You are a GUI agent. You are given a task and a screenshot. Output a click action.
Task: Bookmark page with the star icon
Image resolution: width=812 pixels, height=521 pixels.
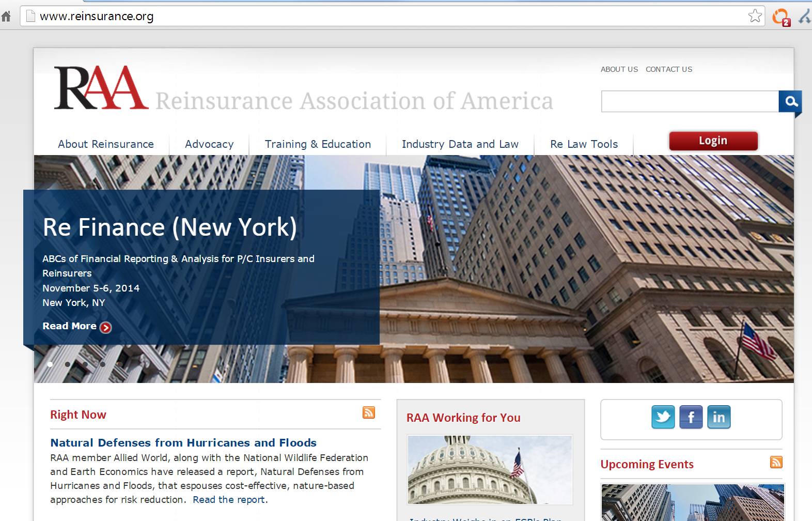755,16
